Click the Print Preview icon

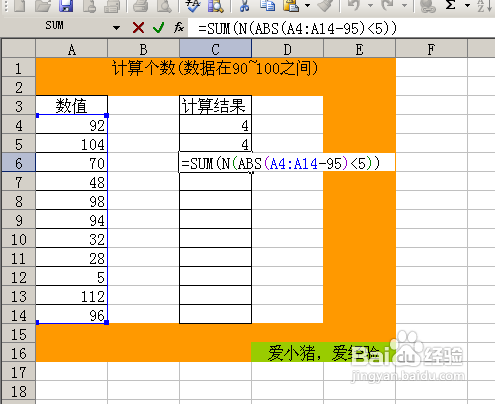pos(164,5)
